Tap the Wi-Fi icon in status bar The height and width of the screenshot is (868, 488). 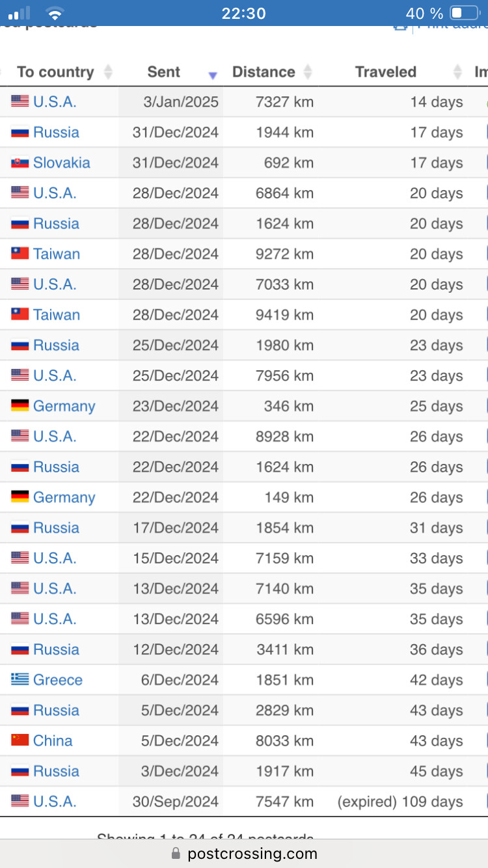coord(55,13)
